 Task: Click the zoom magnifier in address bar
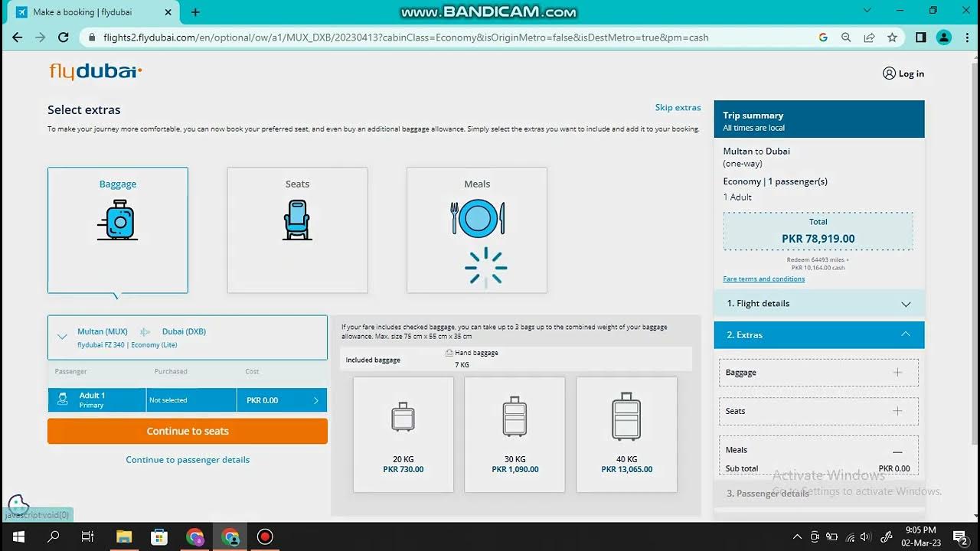point(846,37)
